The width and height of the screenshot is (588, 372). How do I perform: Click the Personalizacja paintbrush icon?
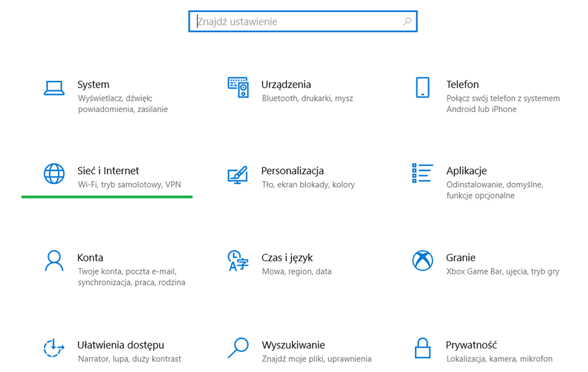point(238,175)
